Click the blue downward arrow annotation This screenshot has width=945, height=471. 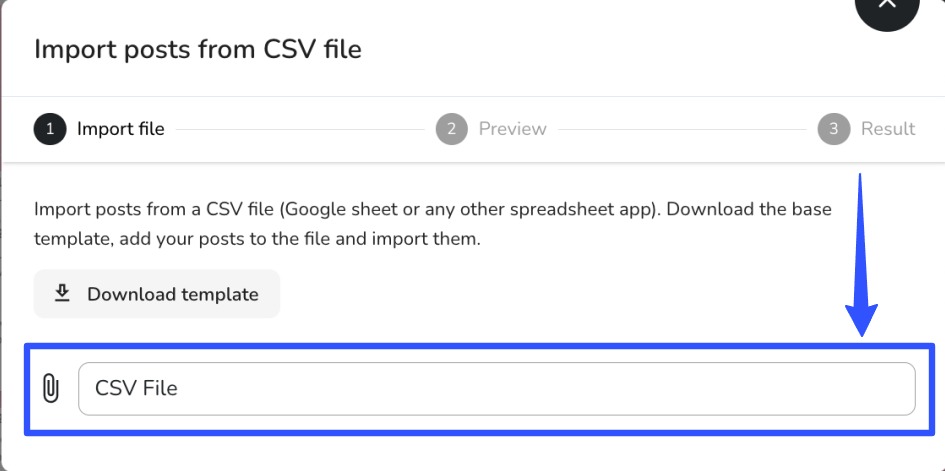pos(861,258)
